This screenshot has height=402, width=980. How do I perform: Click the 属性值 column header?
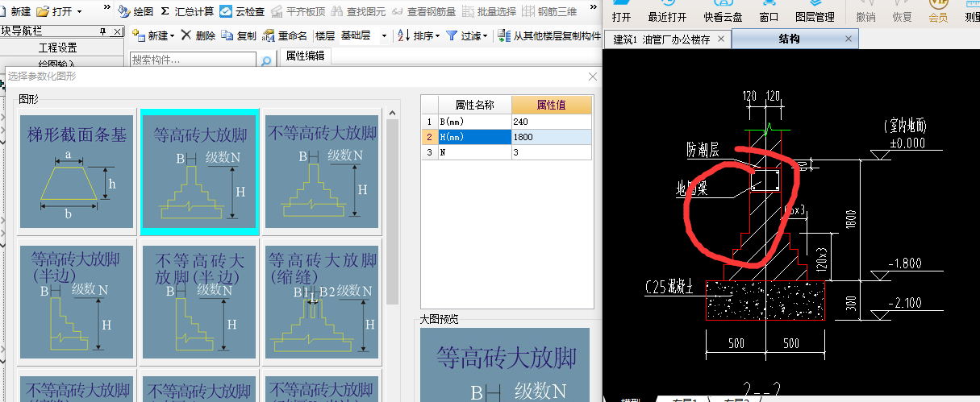point(551,105)
